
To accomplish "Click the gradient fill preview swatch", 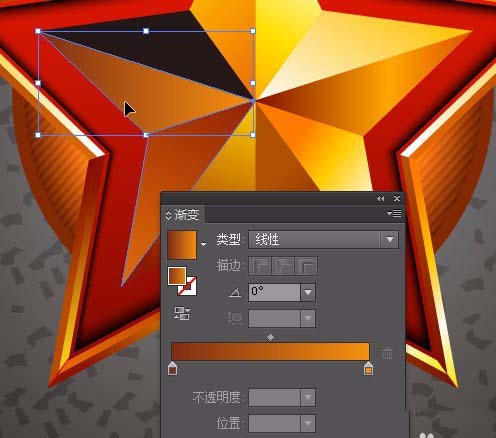I will (182, 245).
